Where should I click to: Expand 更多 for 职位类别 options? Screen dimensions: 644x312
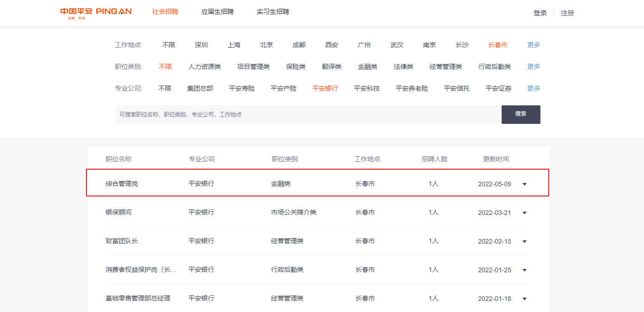pos(534,67)
